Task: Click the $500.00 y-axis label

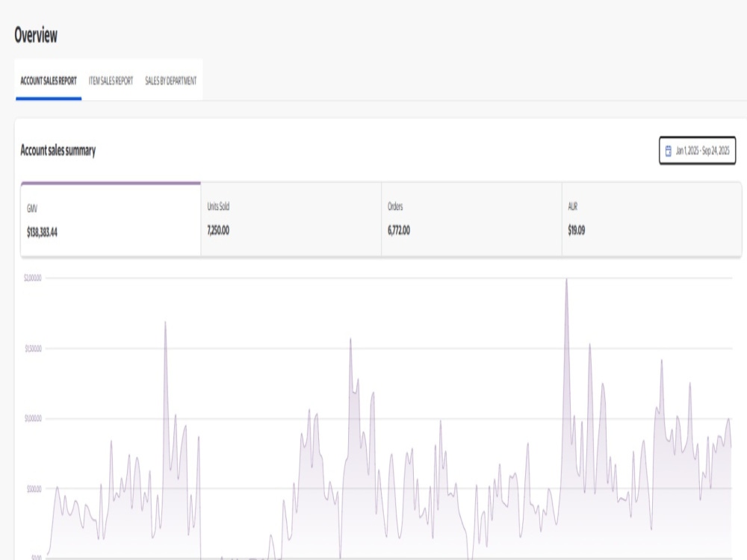Action: point(34,489)
